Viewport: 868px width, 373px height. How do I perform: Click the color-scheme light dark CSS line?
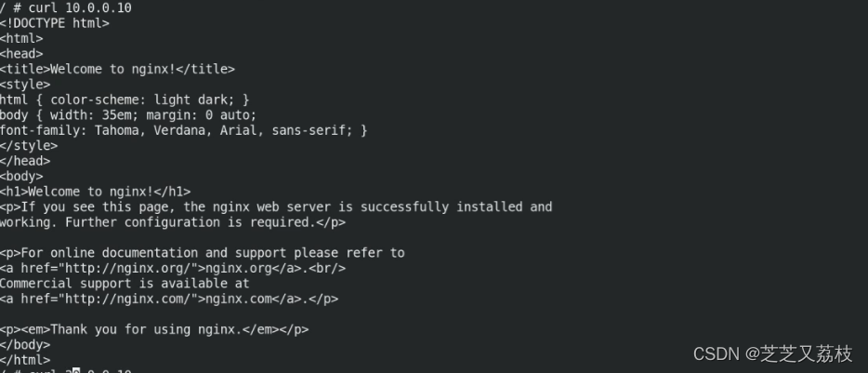point(125,100)
